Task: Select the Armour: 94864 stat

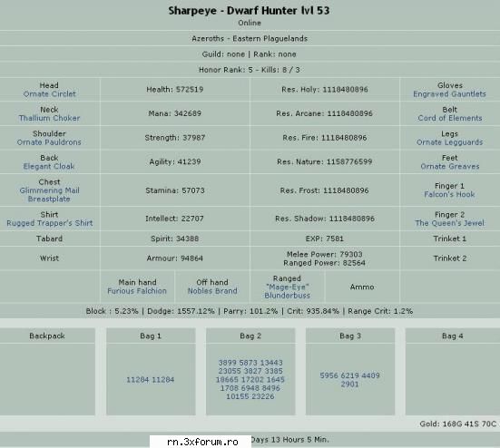Action: [175, 258]
